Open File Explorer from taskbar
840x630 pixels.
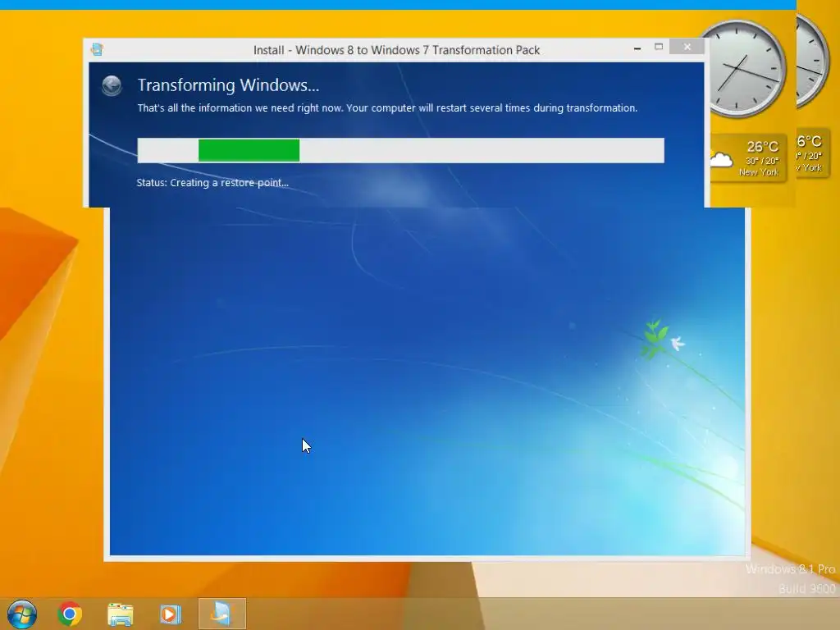[x=120, y=614]
